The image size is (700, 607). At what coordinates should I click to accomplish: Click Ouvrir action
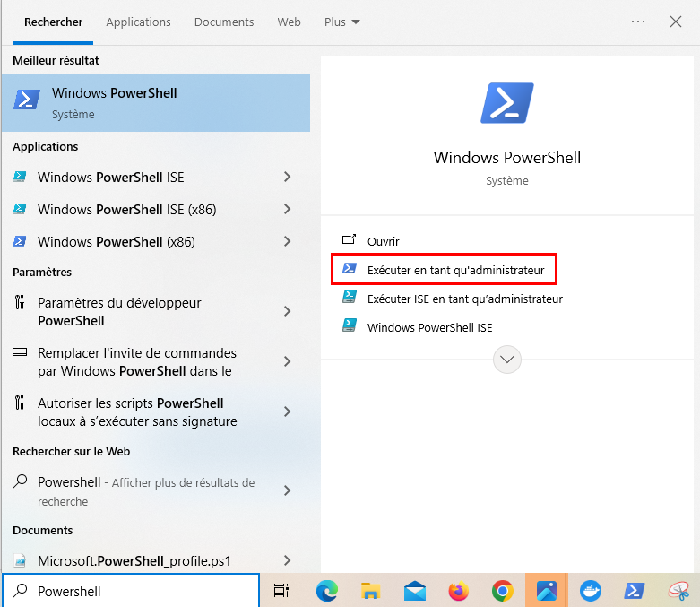[383, 241]
